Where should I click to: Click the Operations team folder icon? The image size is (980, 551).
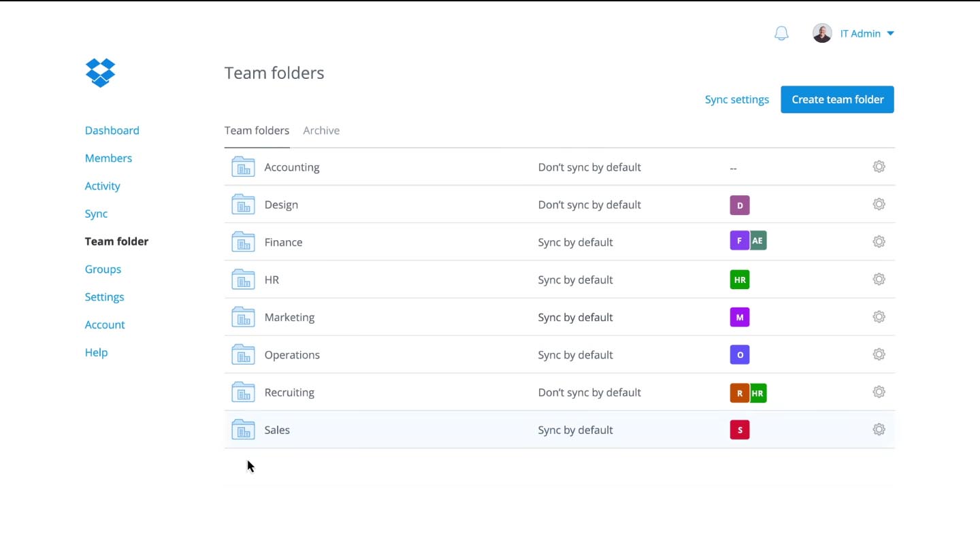click(x=243, y=354)
